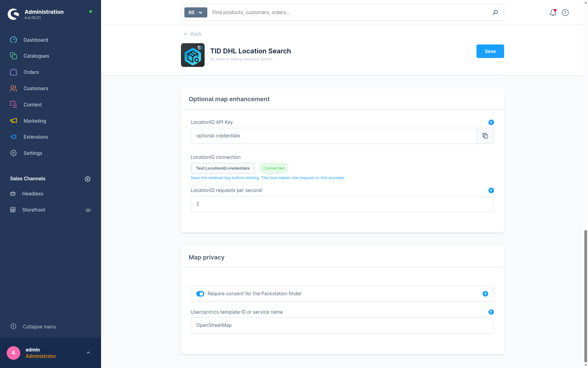Click the page vertical scrollbar
Viewport: 588px width, 368px height.
(x=586, y=296)
